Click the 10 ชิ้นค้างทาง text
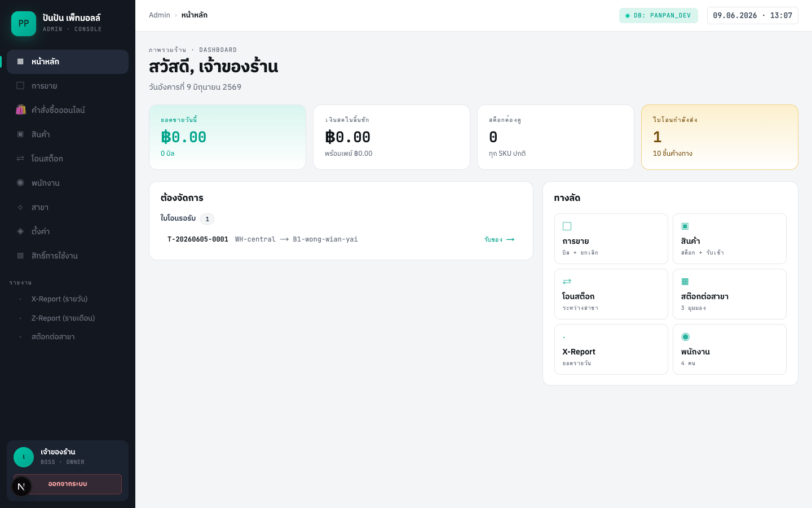Image resolution: width=812 pixels, height=508 pixels. click(x=673, y=154)
